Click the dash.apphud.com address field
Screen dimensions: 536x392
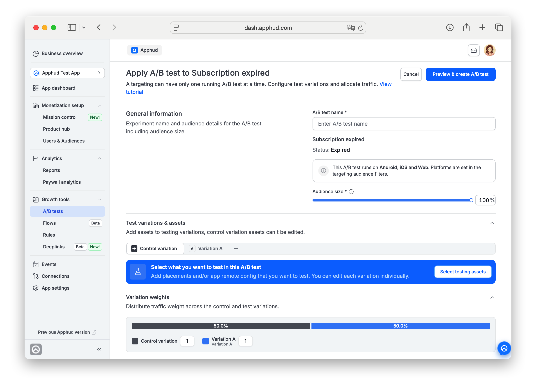pyautogui.click(x=268, y=28)
